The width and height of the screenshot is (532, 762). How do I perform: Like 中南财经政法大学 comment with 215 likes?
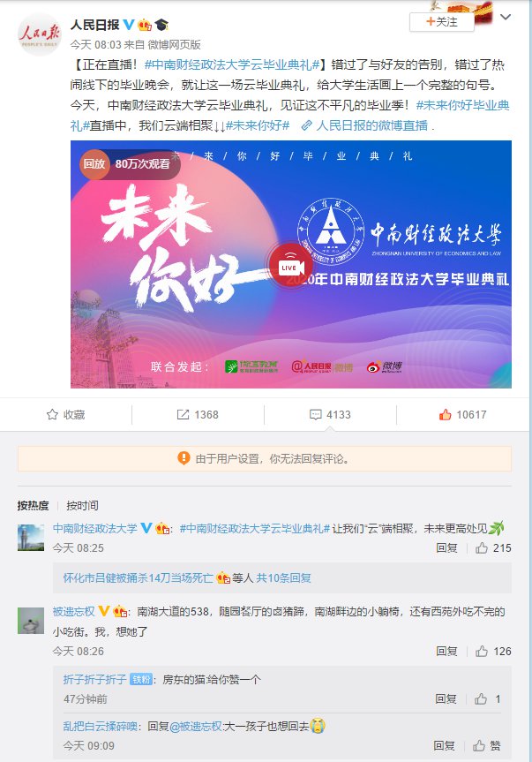tap(493, 548)
